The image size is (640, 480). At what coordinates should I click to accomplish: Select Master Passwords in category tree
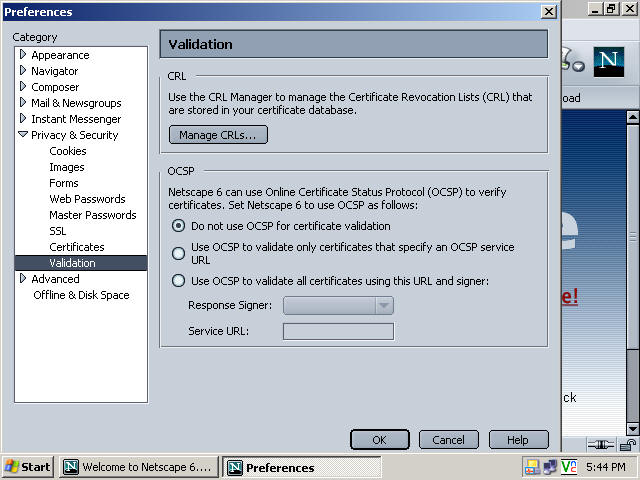[93, 215]
